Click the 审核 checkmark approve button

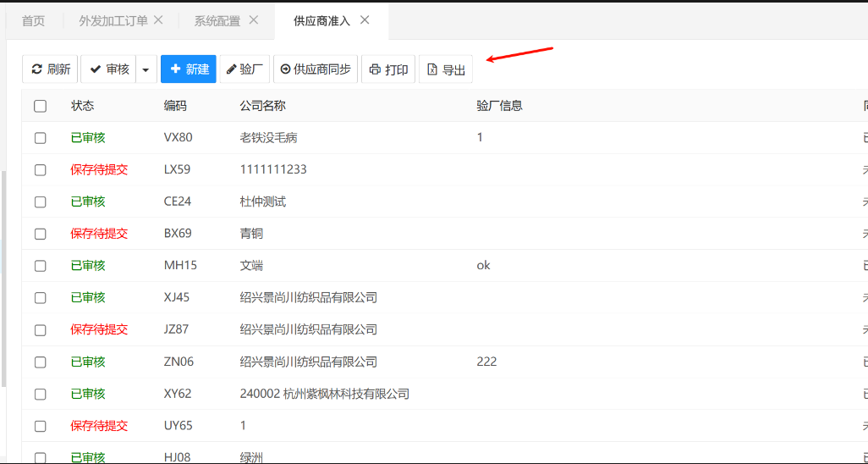pos(108,69)
